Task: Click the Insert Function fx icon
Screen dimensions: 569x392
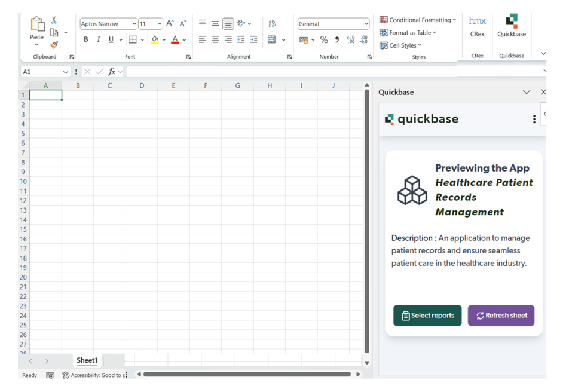Action: click(x=112, y=72)
